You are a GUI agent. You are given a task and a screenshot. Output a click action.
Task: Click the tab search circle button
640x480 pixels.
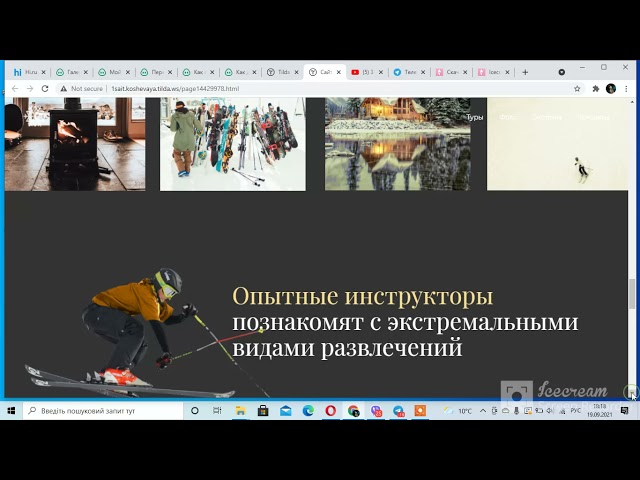coord(562,72)
